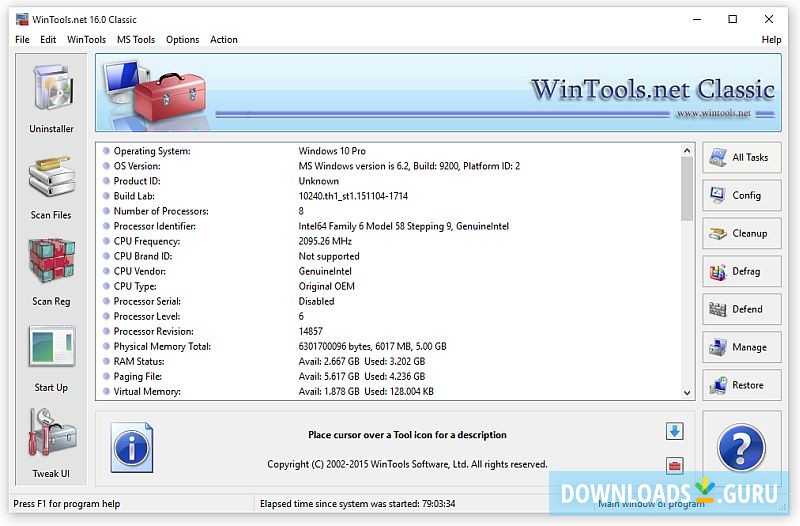Open the Uninstaller tool

click(x=51, y=98)
